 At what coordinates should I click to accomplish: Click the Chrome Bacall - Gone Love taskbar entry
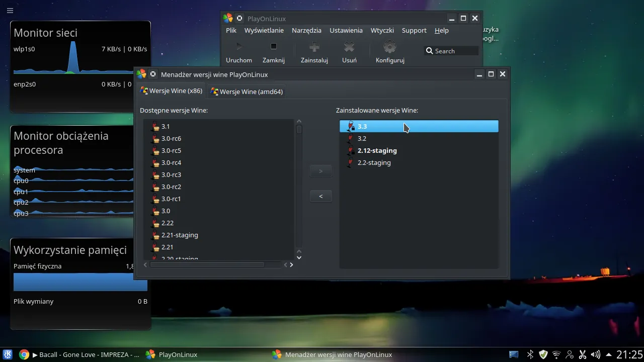pyautogui.click(x=79, y=354)
